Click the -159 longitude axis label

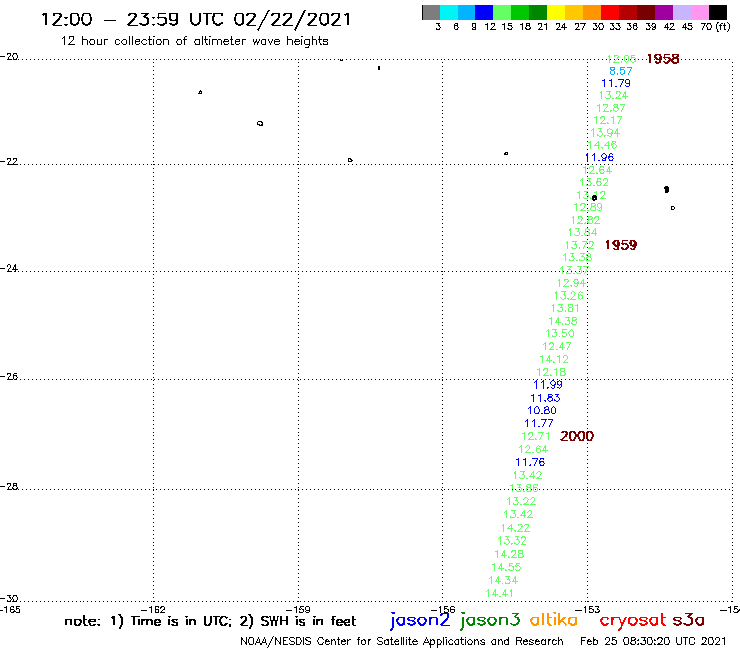click(298, 610)
